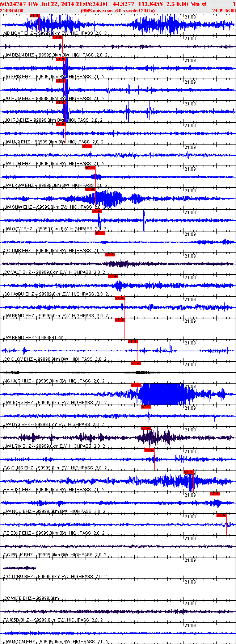The width and height of the screenshot is (236, 644).
Task: Click the 21:09 time tick on UW MOON trace
Action: pyautogui.click(x=190, y=626)
